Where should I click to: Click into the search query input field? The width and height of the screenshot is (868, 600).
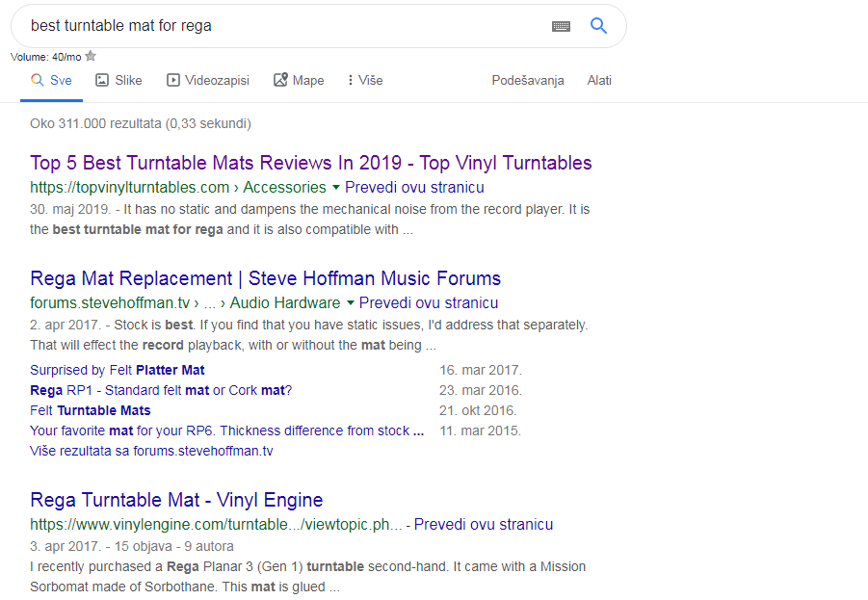coord(279,26)
